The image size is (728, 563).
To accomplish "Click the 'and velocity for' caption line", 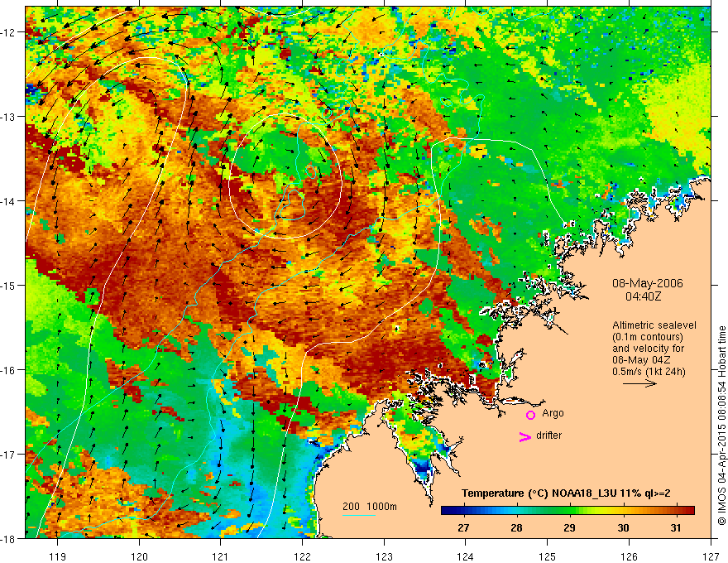I will (x=648, y=349).
